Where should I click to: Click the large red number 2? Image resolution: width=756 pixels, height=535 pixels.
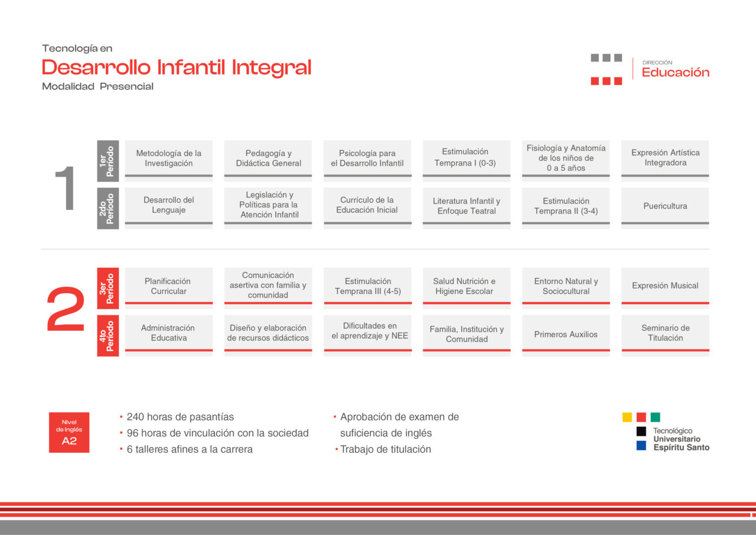pos(66,309)
